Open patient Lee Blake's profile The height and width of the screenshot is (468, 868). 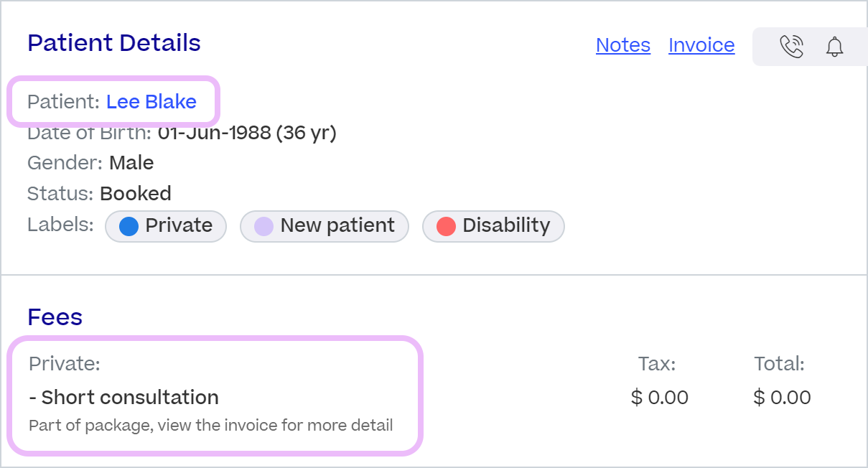tap(151, 102)
